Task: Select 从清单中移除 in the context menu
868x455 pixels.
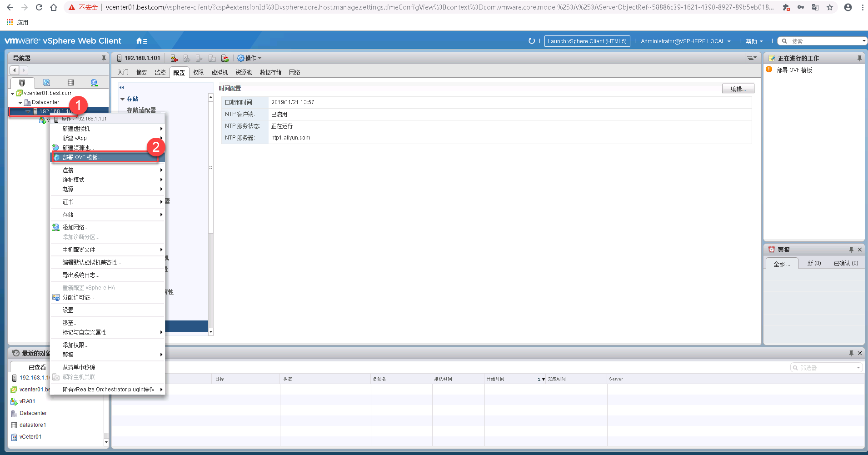Action: 107,367
